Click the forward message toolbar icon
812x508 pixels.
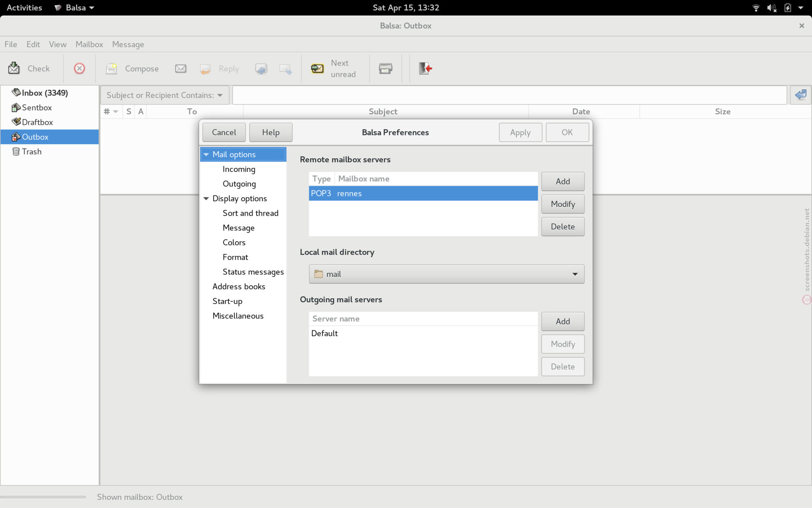[286, 69]
